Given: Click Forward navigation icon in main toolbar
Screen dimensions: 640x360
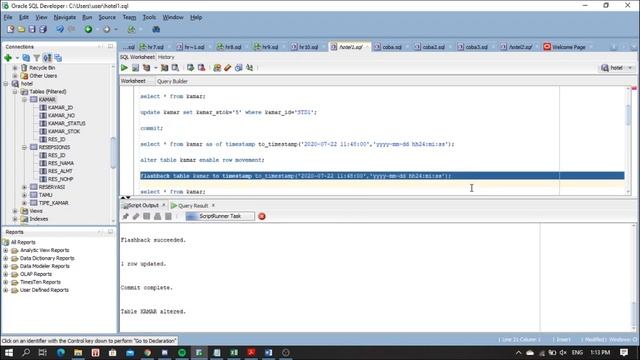Looking at the screenshot, I should (107, 29).
